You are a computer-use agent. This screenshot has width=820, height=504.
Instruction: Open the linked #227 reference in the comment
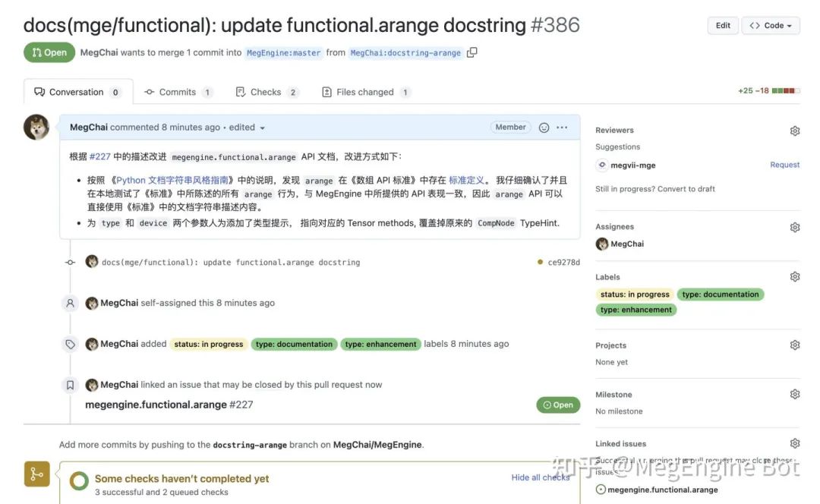tap(100, 156)
